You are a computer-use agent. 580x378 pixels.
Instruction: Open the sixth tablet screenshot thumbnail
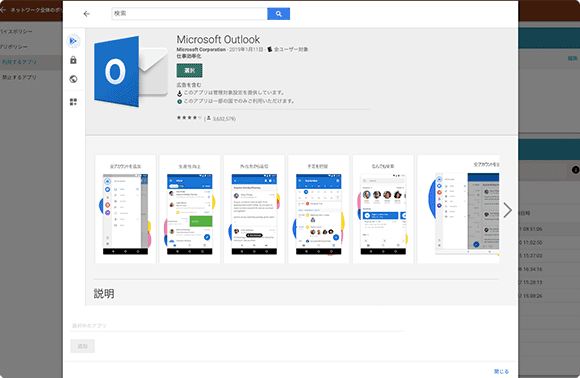pyautogui.click(x=458, y=209)
